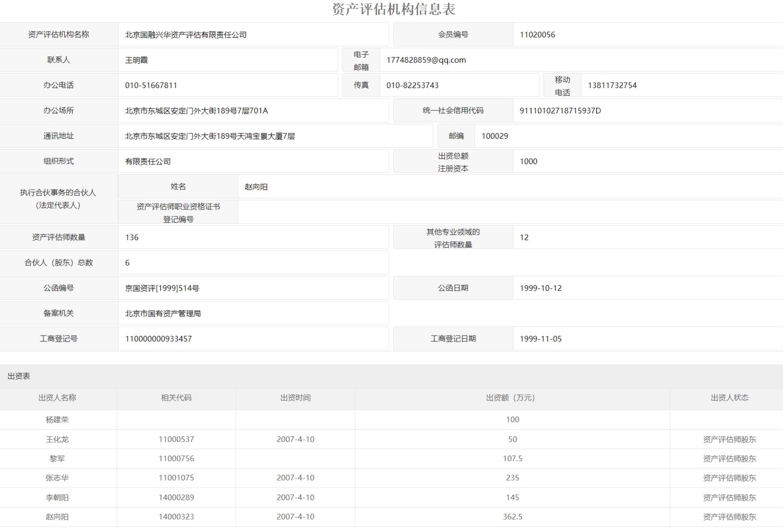Select investor 杨建荣 in the table

[x=57, y=420]
